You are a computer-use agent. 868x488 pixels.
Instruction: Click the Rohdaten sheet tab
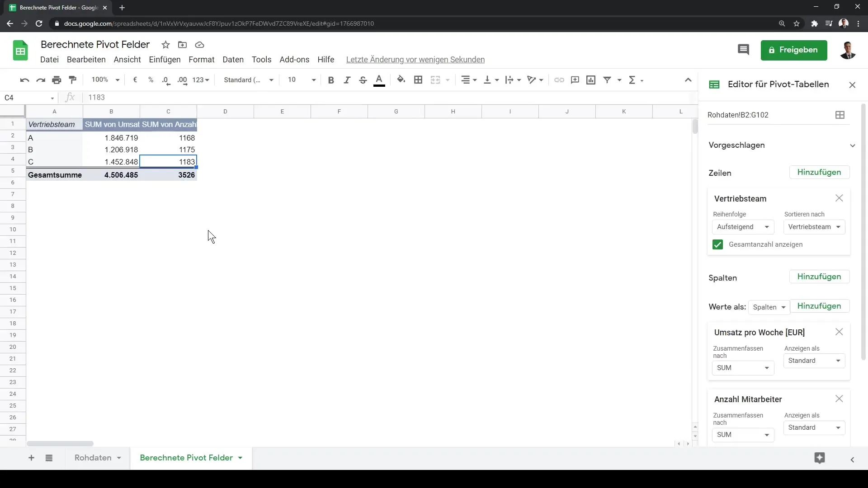click(92, 457)
